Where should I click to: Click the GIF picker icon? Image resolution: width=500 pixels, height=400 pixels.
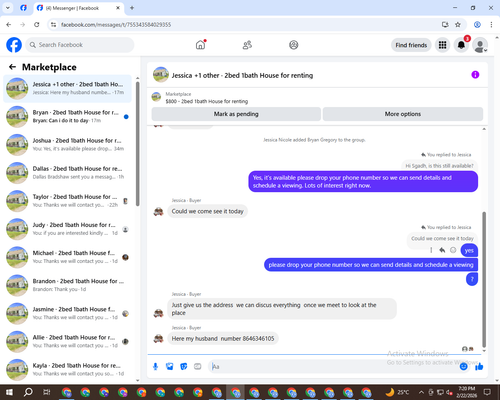click(198, 367)
